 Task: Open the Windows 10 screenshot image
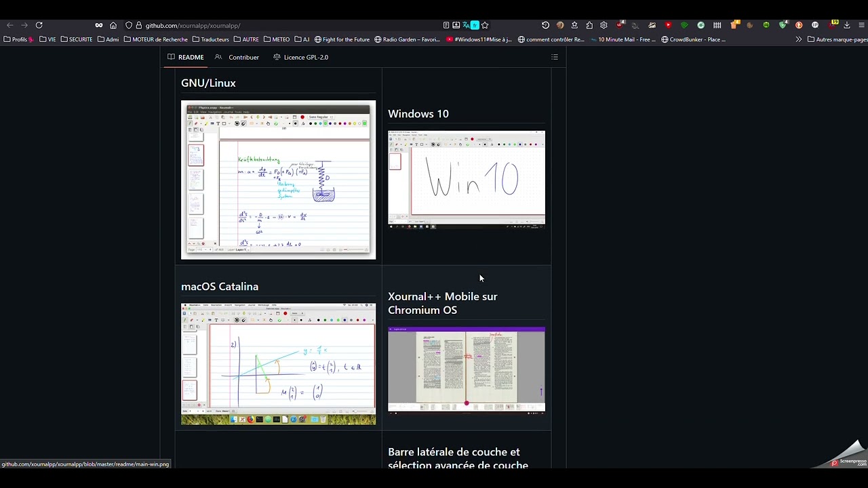pos(467,180)
